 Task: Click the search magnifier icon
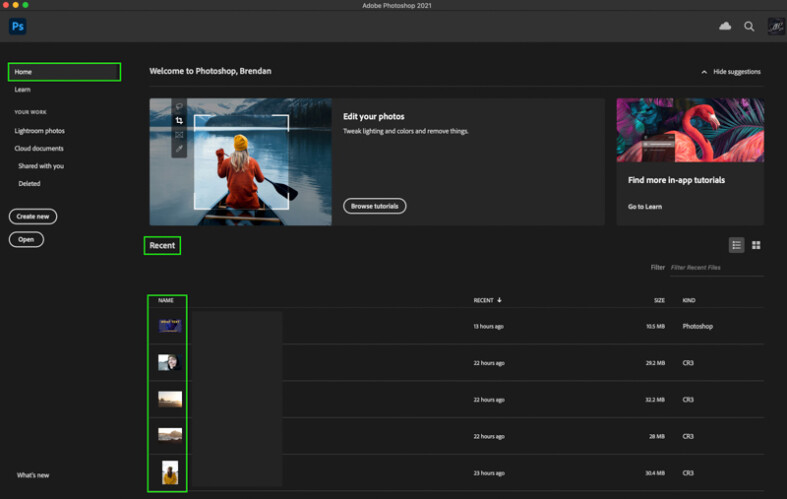(749, 27)
